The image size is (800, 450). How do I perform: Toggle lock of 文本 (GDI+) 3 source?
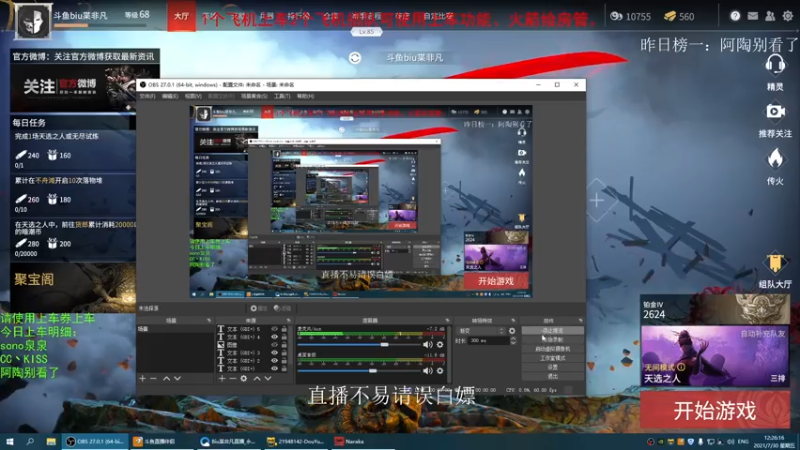tap(284, 353)
